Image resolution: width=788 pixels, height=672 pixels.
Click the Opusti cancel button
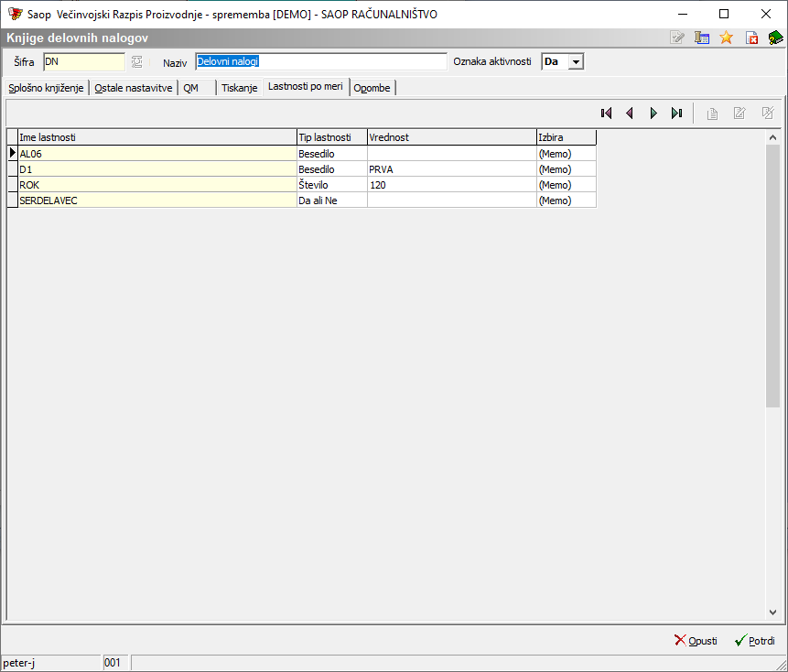point(696,641)
